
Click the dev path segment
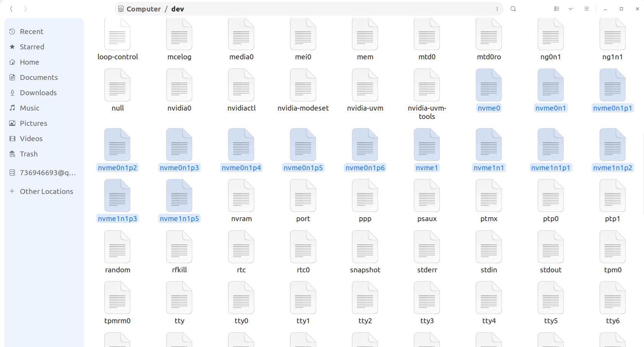click(177, 9)
